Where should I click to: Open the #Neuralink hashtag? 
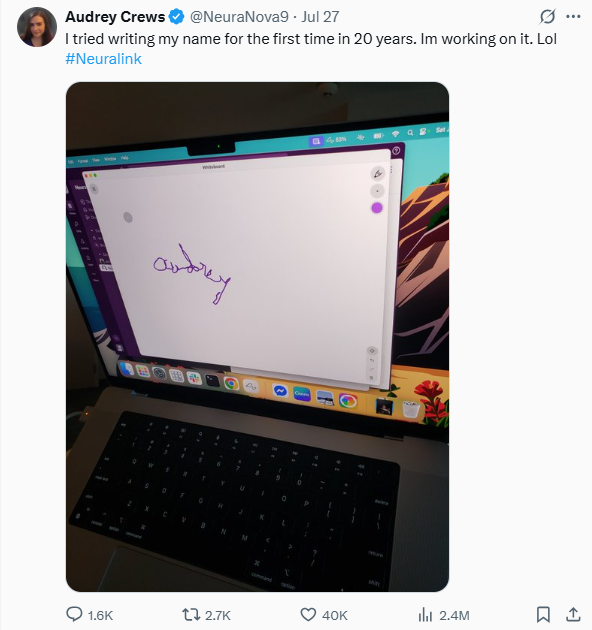click(x=103, y=59)
